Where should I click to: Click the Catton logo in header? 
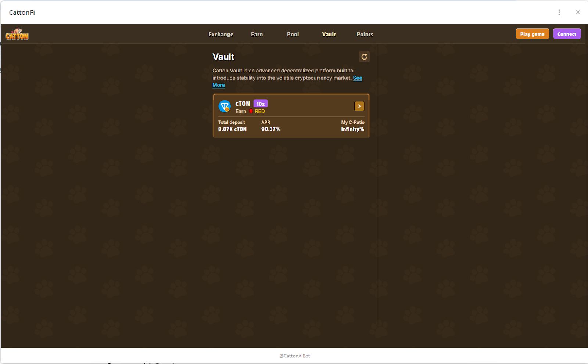(x=17, y=34)
